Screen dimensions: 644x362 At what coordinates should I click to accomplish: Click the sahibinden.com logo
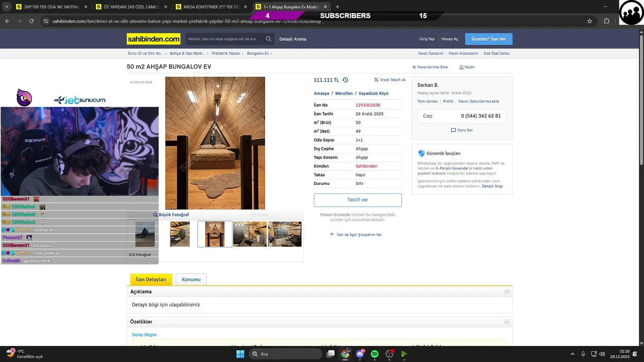[153, 39]
